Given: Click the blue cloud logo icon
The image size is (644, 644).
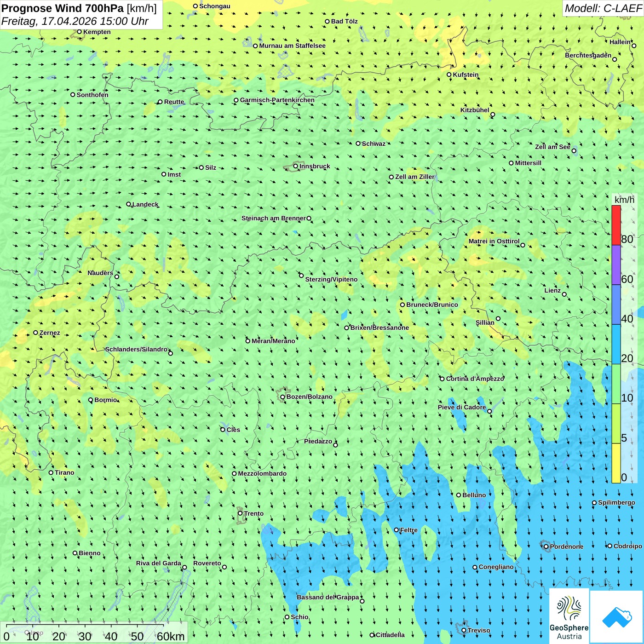Looking at the screenshot, I should (x=616, y=617).
